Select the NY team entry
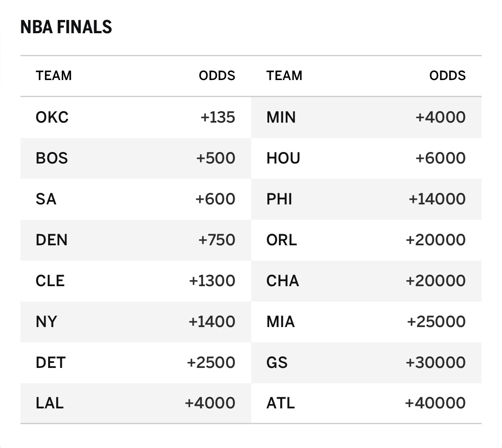This screenshot has width=502, height=448. click(x=46, y=322)
